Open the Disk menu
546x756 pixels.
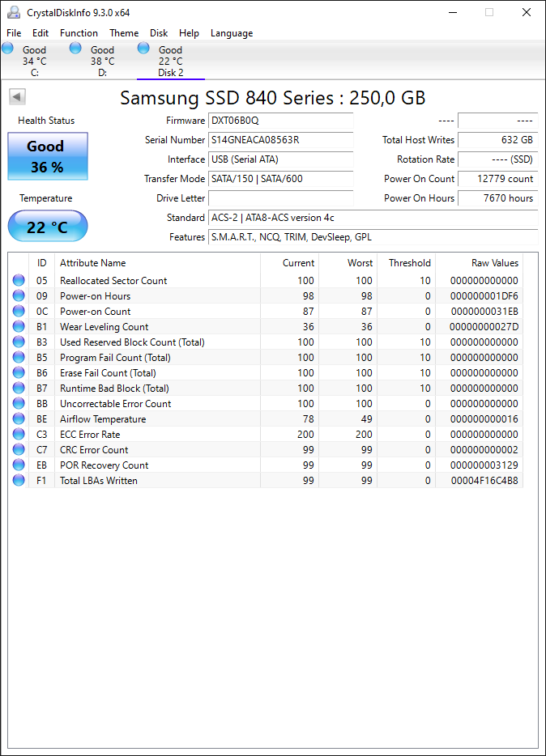(159, 33)
